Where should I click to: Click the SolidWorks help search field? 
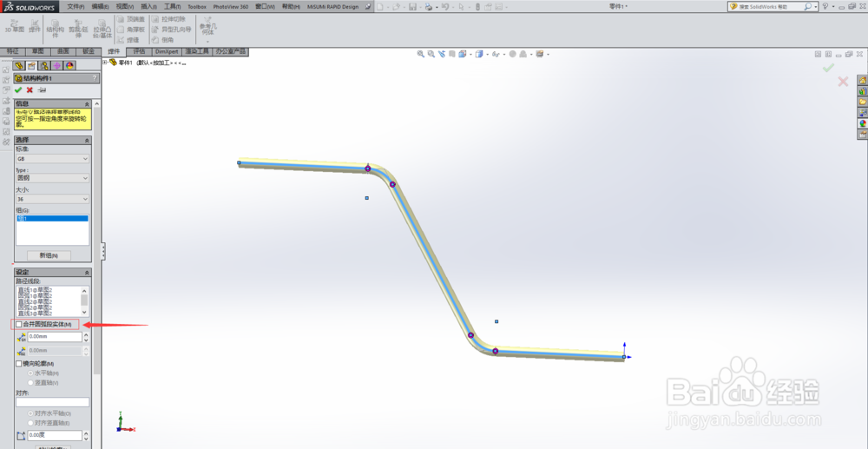[x=771, y=7]
